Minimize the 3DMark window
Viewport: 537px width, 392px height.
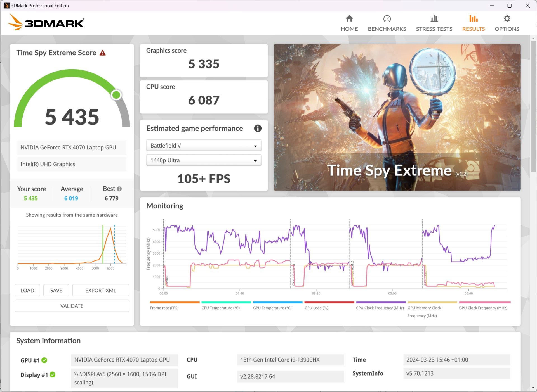491,6
